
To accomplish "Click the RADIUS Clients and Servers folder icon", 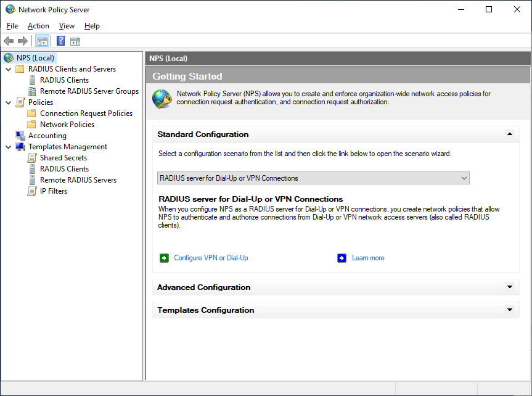I will 20,69.
